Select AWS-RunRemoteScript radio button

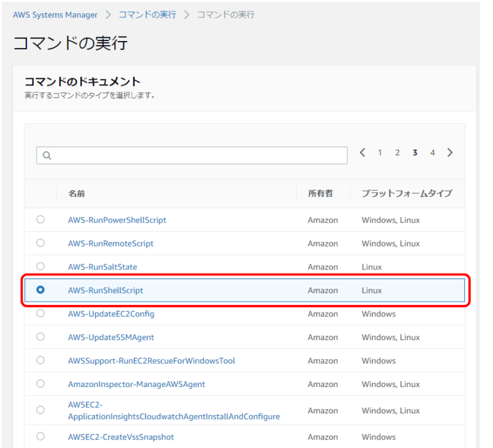pos(40,243)
